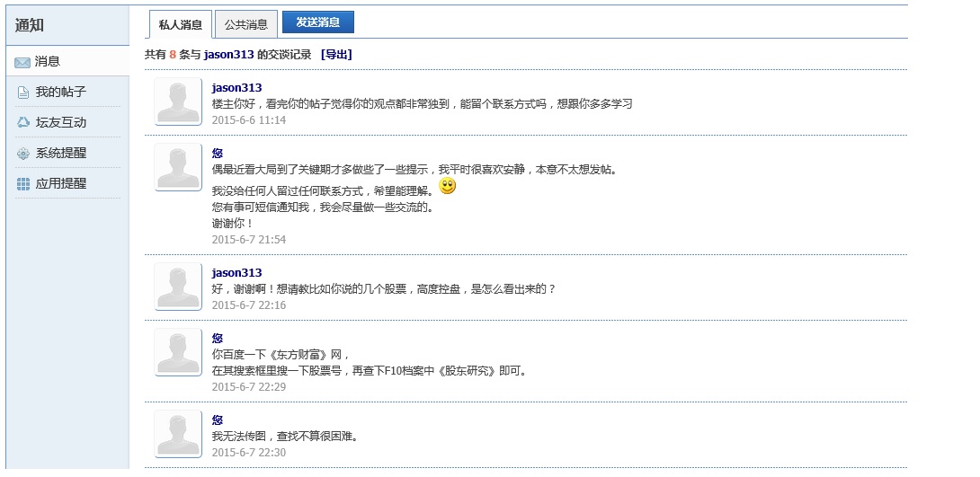Click the gear icon beside 系统提醒
Image resolution: width=980 pixels, height=477 pixels.
click(x=23, y=154)
